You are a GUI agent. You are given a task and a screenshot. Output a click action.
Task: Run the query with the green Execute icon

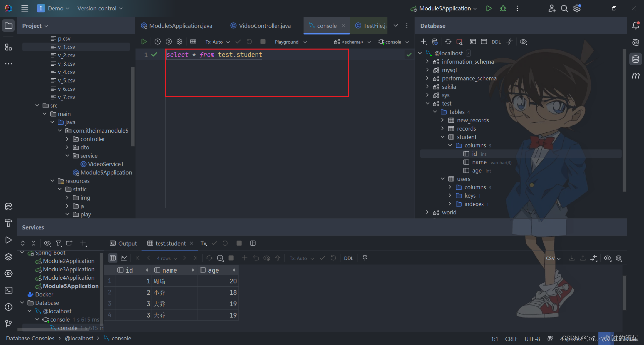tap(144, 42)
